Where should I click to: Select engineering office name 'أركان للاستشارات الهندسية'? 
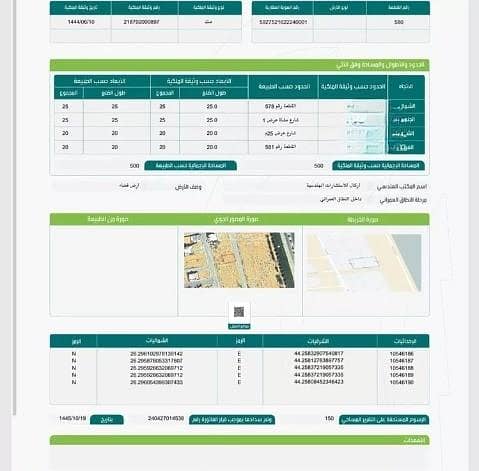[x=333, y=185]
